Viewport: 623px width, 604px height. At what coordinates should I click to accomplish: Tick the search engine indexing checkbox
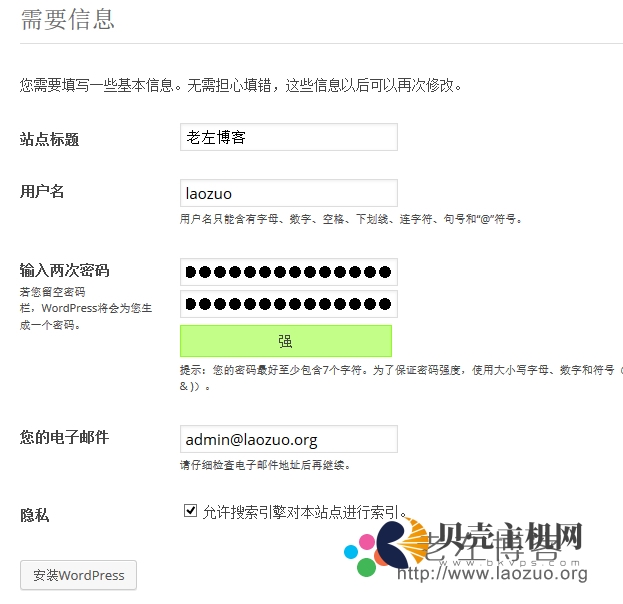[190, 511]
